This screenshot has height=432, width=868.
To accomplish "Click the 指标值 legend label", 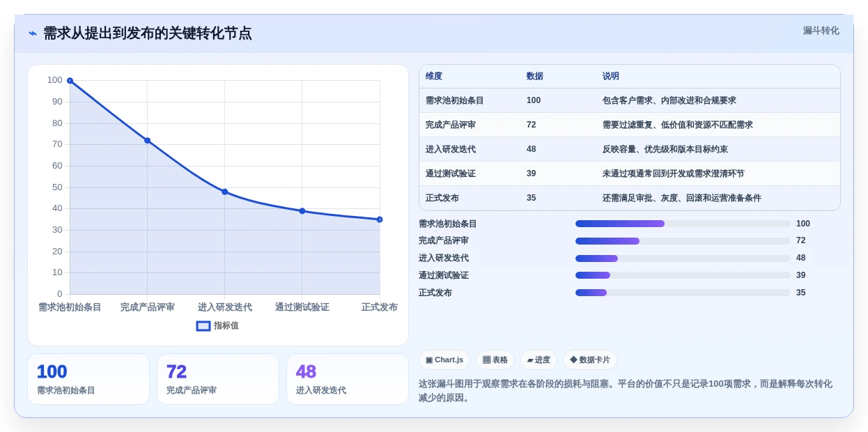I will (x=226, y=325).
